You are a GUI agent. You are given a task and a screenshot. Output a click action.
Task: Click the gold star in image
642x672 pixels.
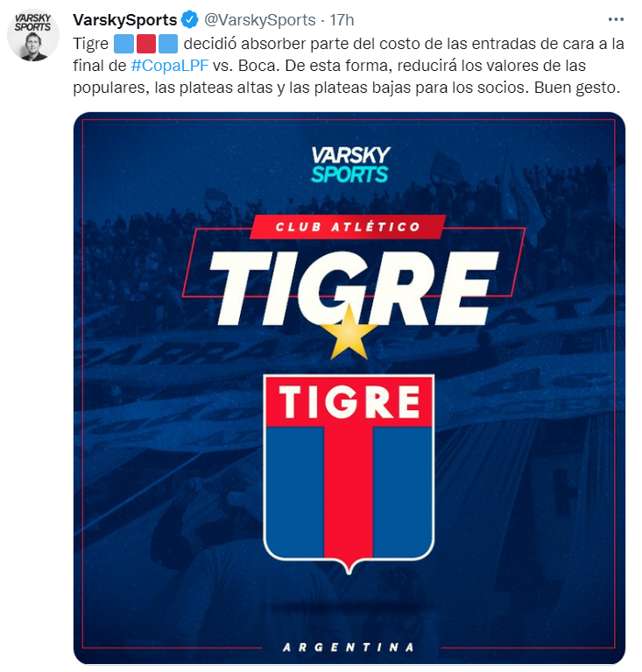point(349,333)
